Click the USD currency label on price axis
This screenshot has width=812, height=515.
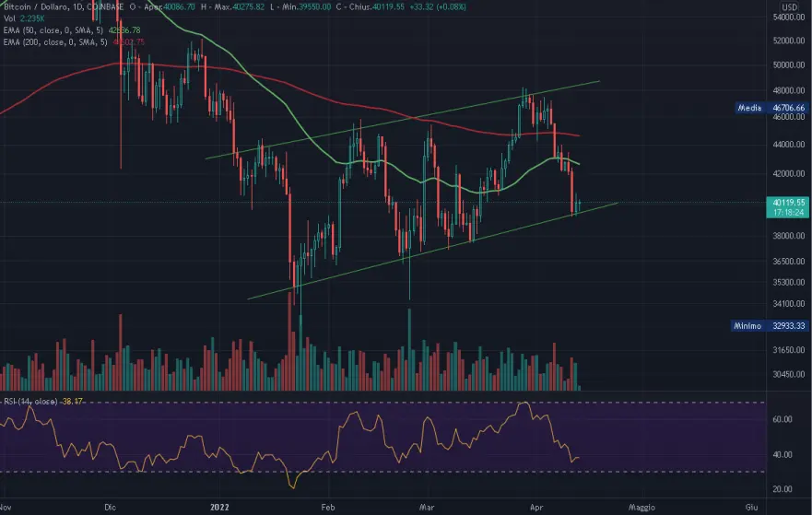789,7
